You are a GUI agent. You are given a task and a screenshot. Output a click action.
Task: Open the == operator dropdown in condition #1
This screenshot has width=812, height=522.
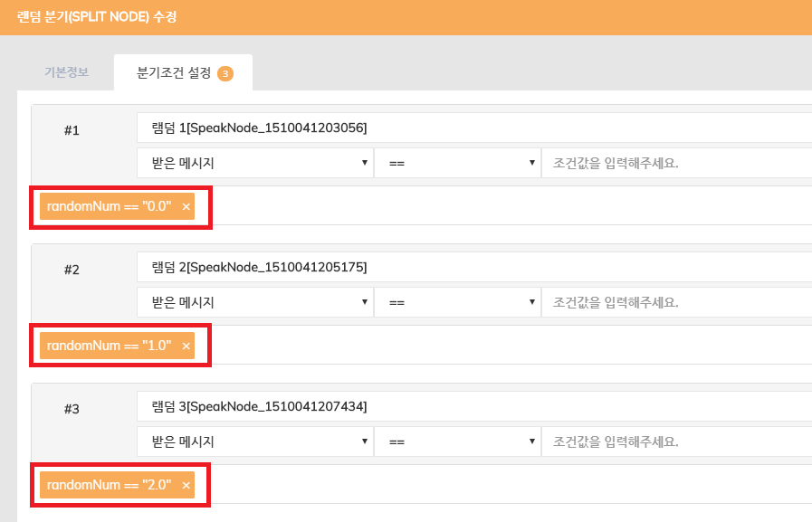point(457,163)
